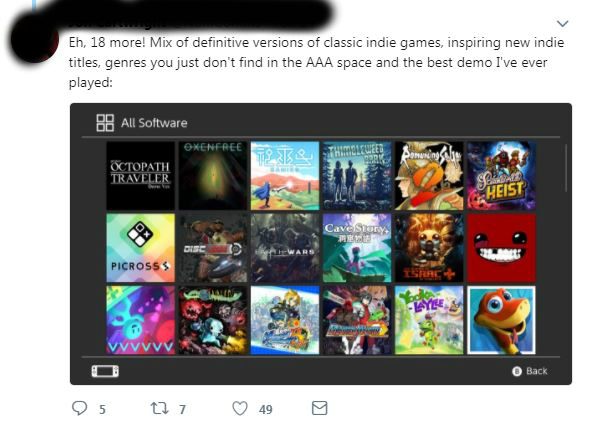Image resolution: width=591 pixels, height=426 pixels.
Task: Open the Cave Story+ game tile
Action: (x=357, y=248)
